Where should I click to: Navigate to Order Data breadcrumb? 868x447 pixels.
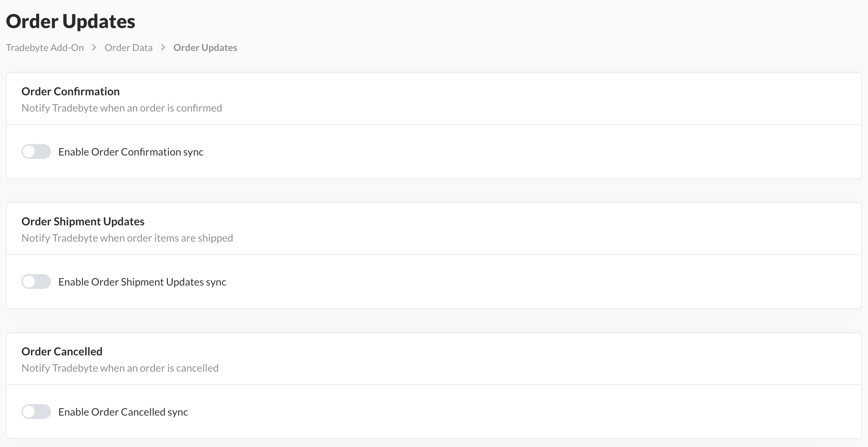click(x=128, y=48)
